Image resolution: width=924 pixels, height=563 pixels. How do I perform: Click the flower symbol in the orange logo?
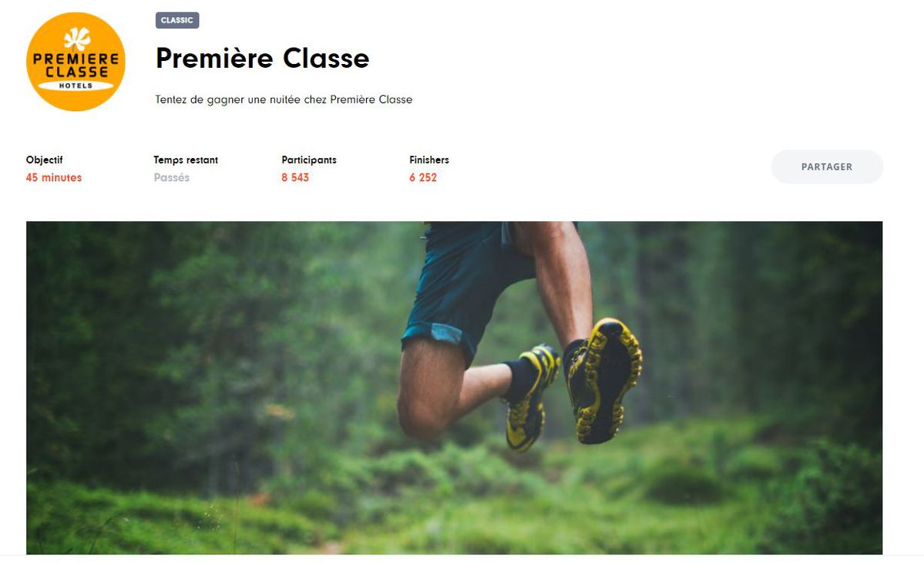tap(77, 39)
